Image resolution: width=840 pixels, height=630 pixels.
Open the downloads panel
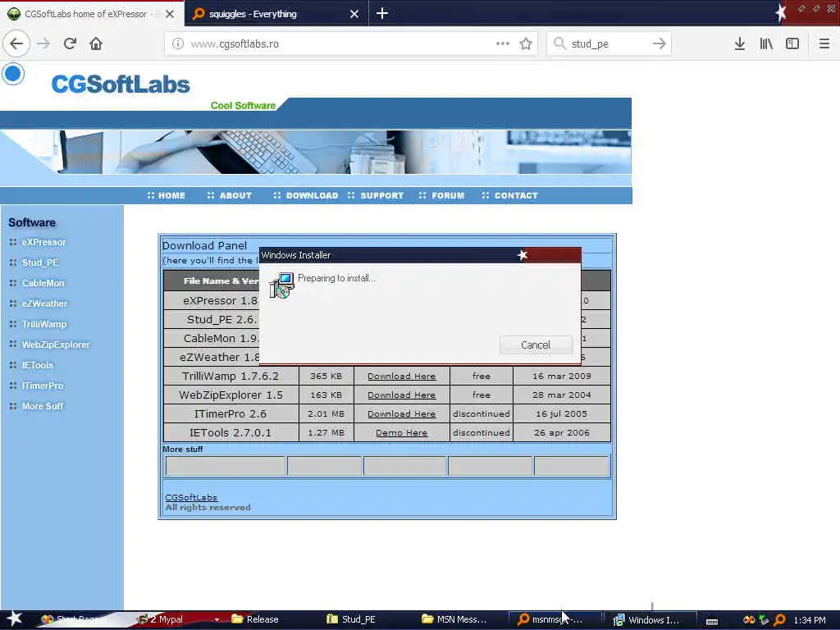(740, 43)
